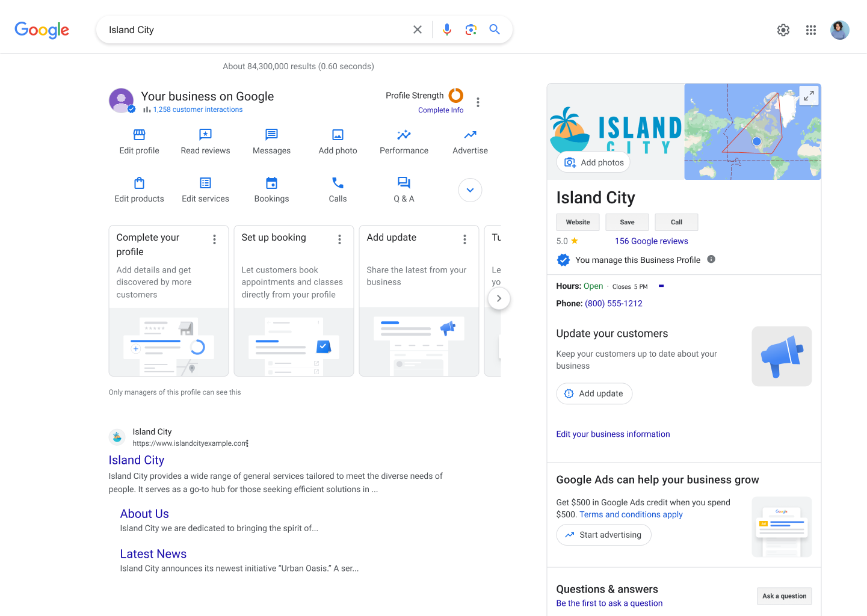Open Read reviews
The width and height of the screenshot is (867, 616).
205,142
